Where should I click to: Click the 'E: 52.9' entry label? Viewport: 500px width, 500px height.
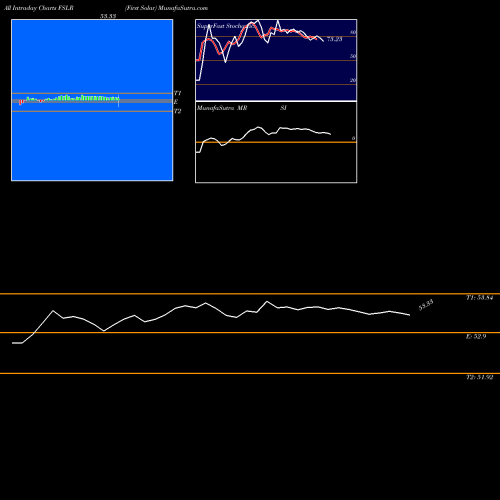click(x=476, y=336)
